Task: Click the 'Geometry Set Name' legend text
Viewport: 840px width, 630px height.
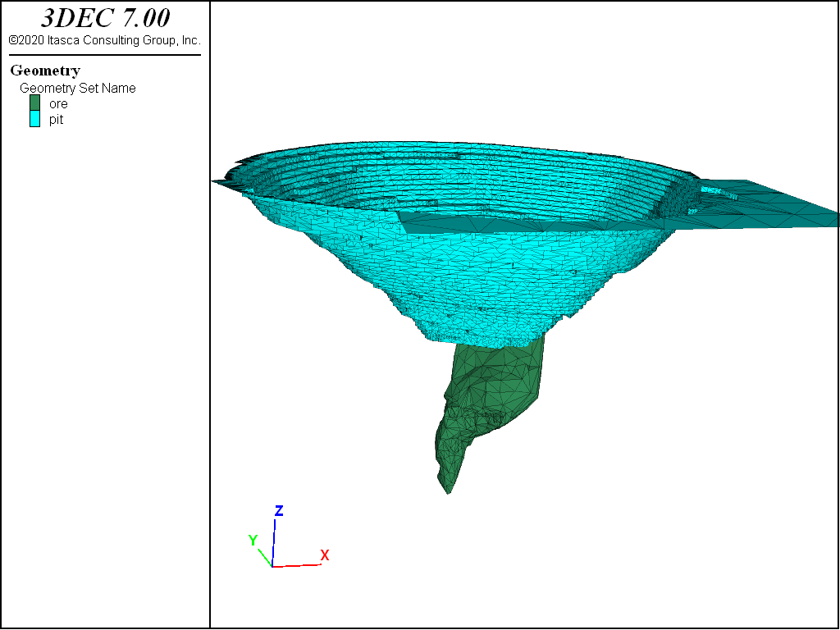Action: pyautogui.click(x=78, y=88)
